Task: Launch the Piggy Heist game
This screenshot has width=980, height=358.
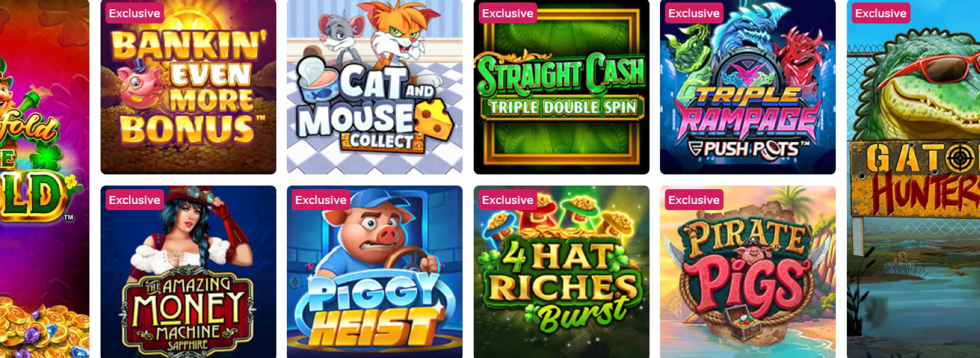Action: [x=375, y=272]
